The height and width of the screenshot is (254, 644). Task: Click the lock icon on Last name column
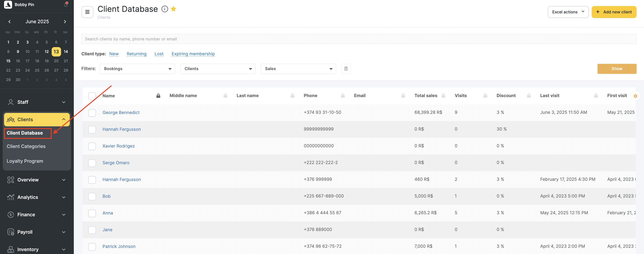[x=292, y=96]
